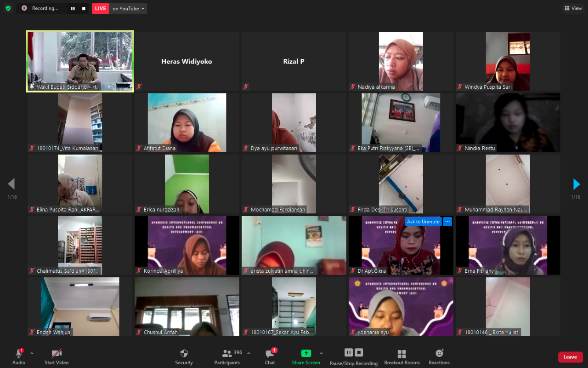Open Breakout Rooms
The height and width of the screenshot is (368, 588).
click(401, 356)
